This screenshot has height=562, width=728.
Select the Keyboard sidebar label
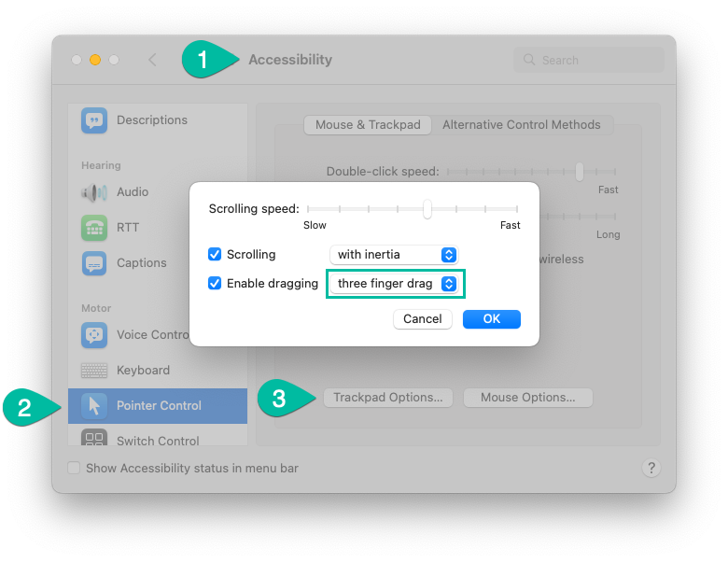pyautogui.click(x=143, y=371)
